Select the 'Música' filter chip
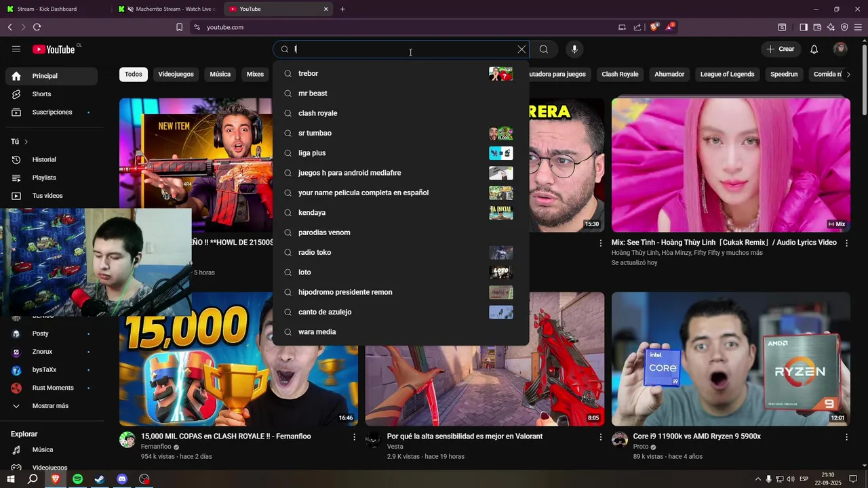 click(220, 75)
